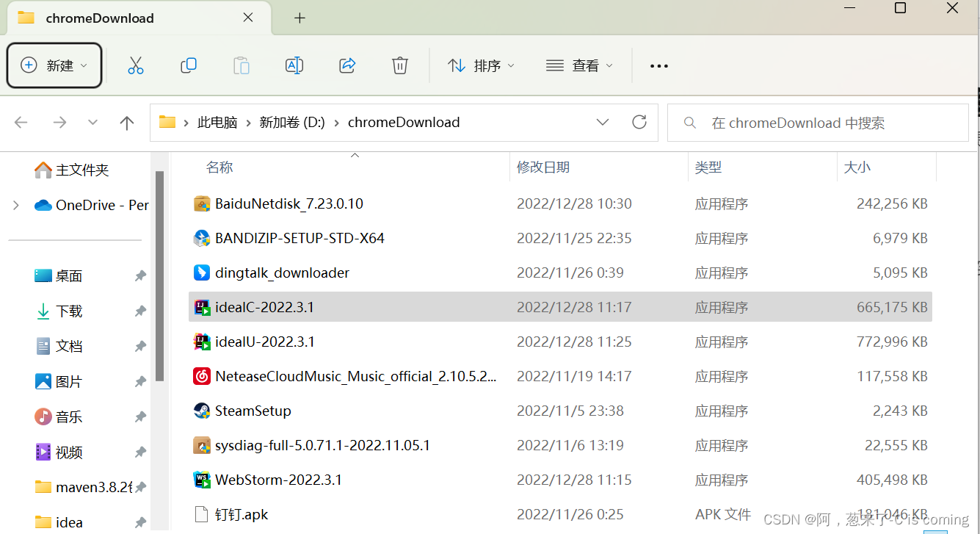This screenshot has height=534, width=980.
Task: Click the 2022/12/28 11:25 date cell
Action: [574, 342]
